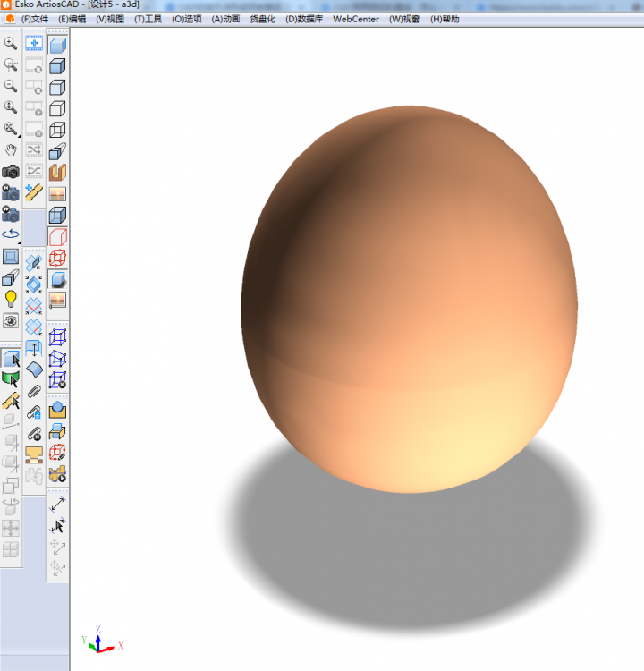The height and width of the screenshot is (671, 644).
Task: Toggle the eye visibility icon
Action: click(x=11, y=320)
